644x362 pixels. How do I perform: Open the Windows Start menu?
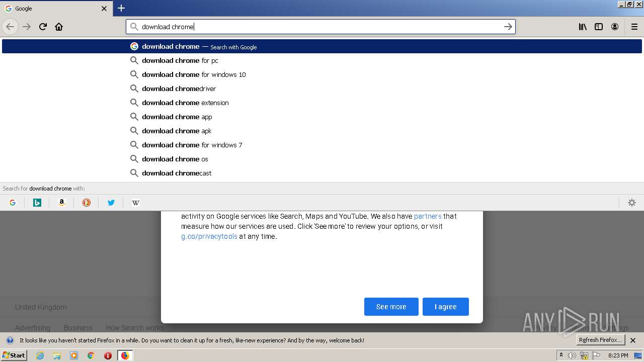pyautogui.click(x=14, y=355)
